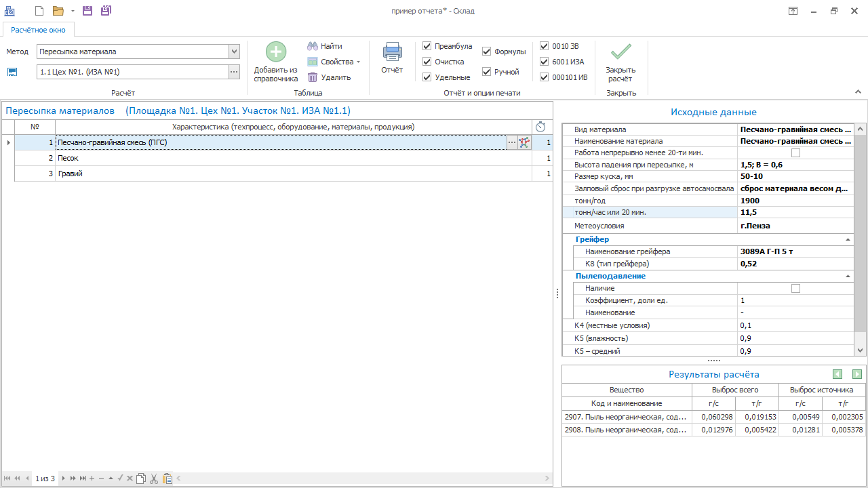Click the Удалить trash icon
The width and height of the screenshot is (868, 488).
click(x=313, y=77)
